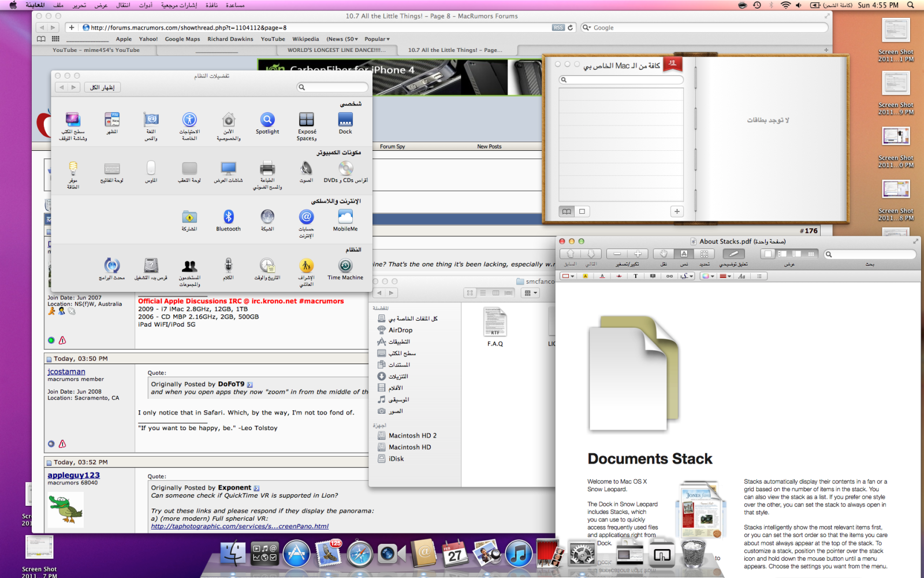Choose the text box annotation tool
This screenshot has width=924, height=578.
click(636, 276)
